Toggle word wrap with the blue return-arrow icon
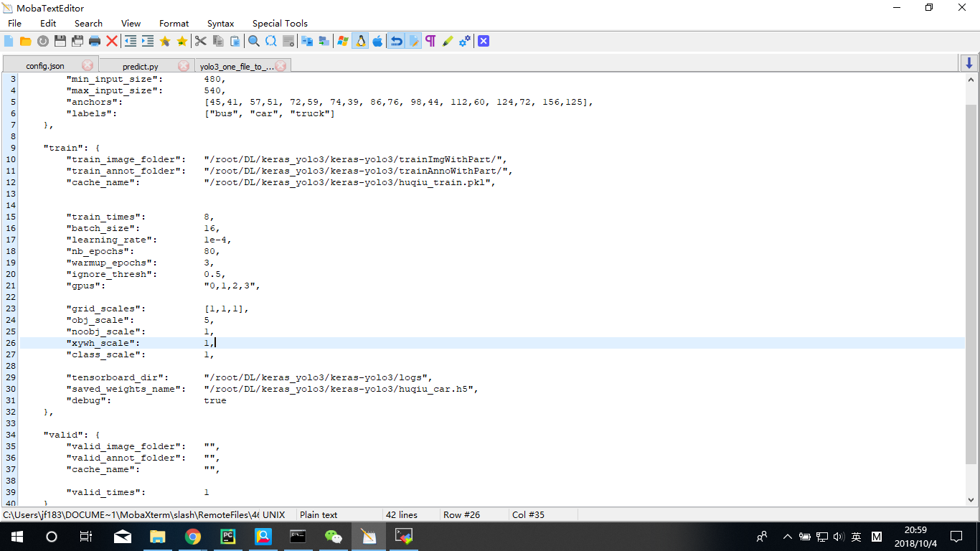Viewport: 980px width, 551px height. point(396,42)
